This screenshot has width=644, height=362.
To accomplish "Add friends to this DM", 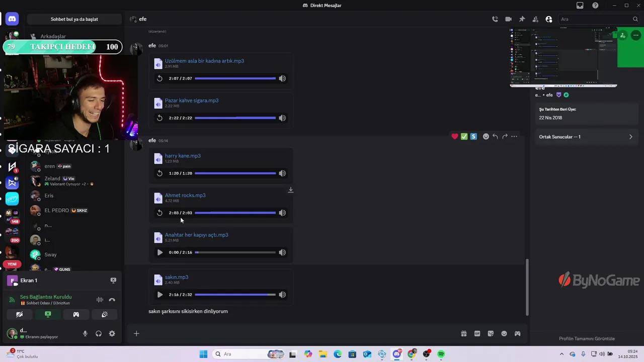I will pyautogui.click(x=535, y=19).
